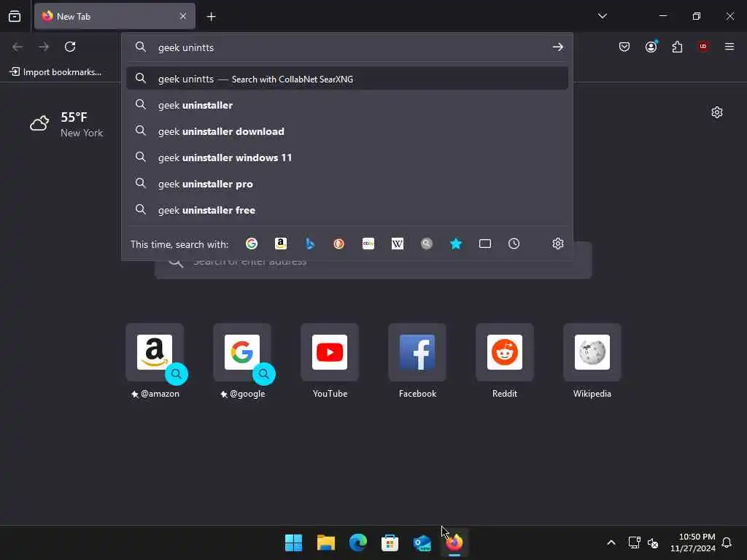Select 'Search with CollabNet SearXNG' suggestion
Viewport: 747px width, 560px height.
pos(347,79)
